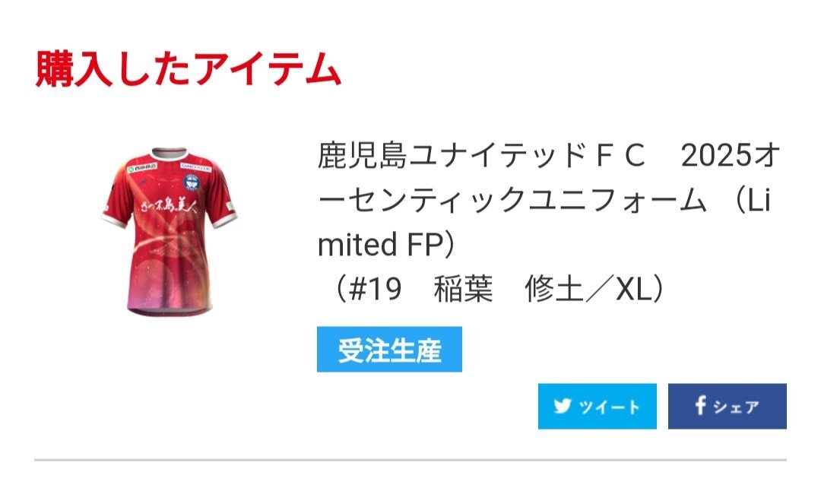This screenshot has width=821, height=504.
Task: Click the #19 jersey number text
Action: point(376,289)
